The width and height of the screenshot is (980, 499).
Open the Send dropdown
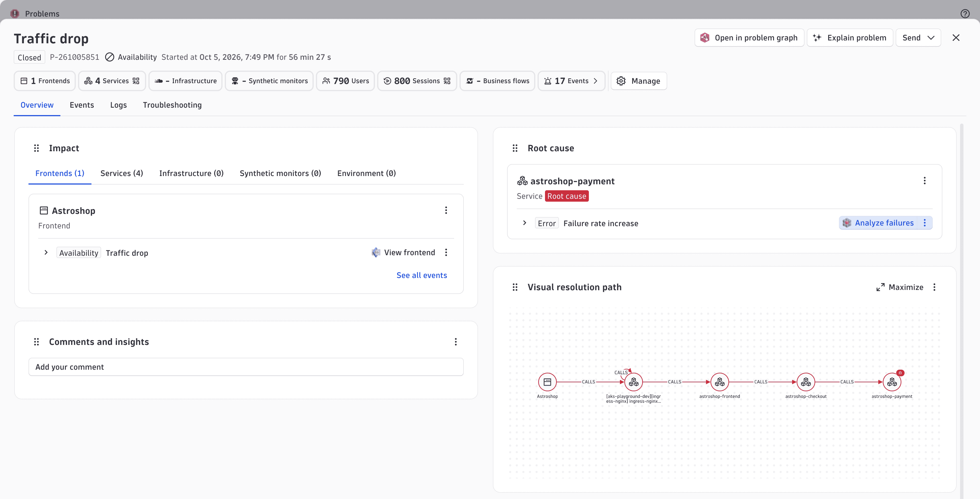pyautogui.click(x=918, y=38)
